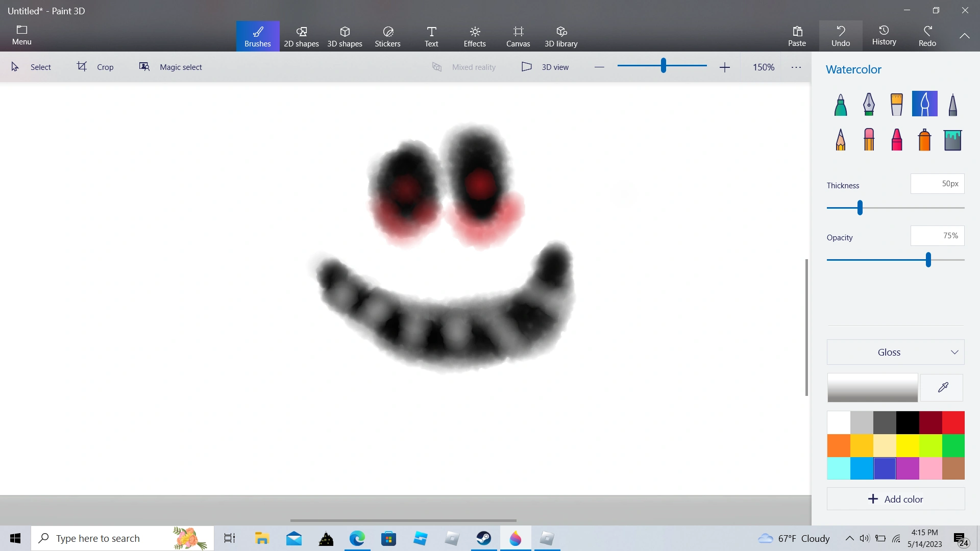
Task: Choose the dark red color swatch
Action: click(930, 422)
